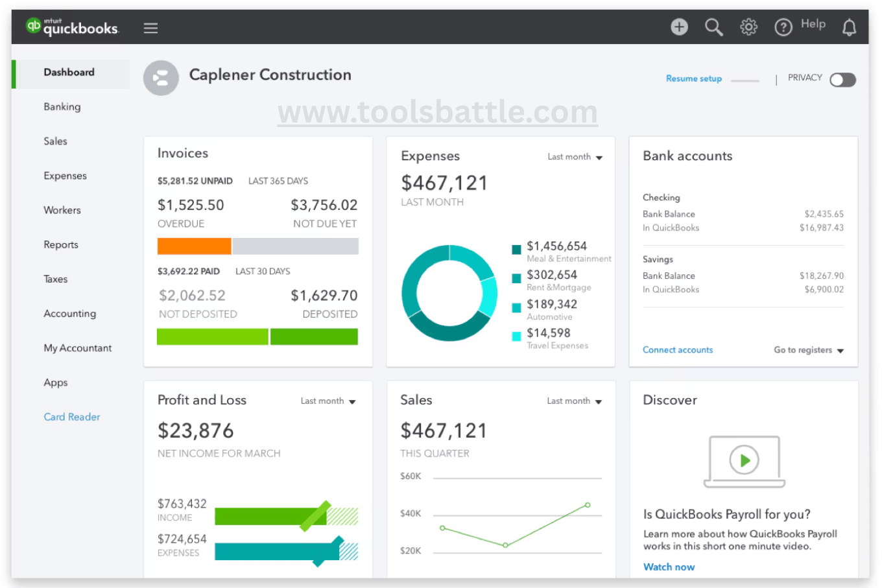Open Taxes from the sidebar

[56, 279]
